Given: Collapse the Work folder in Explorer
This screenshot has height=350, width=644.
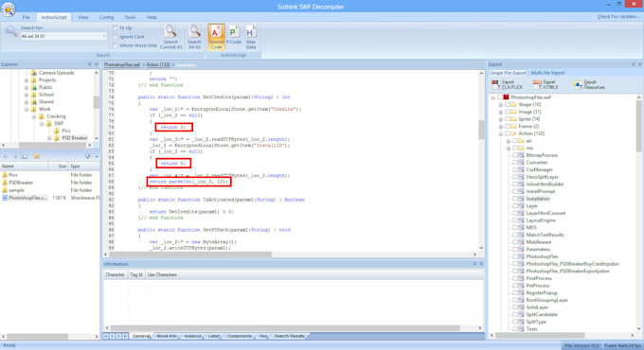Looking at the screenshot, I should (x=27, y=109).
